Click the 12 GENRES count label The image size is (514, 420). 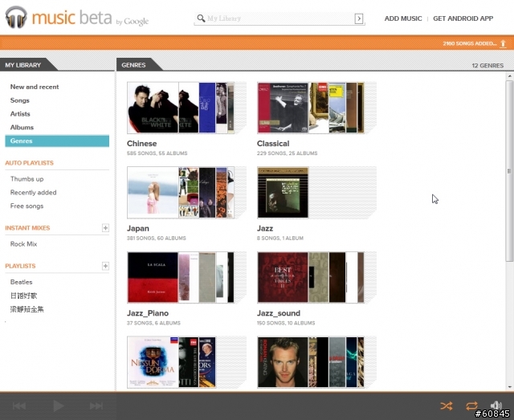[487, 66]
